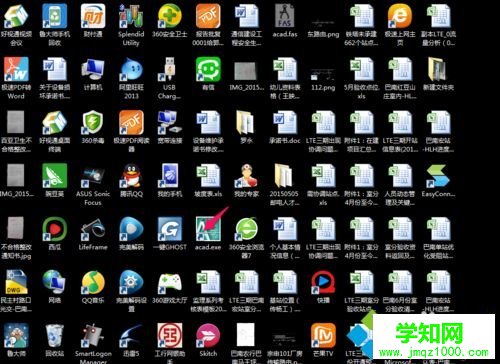The width and height of the screenshot is (500, 364).
Task: Launch the Skitch shortcut icon
Action: pyautogui.click(x=208, y=335)
